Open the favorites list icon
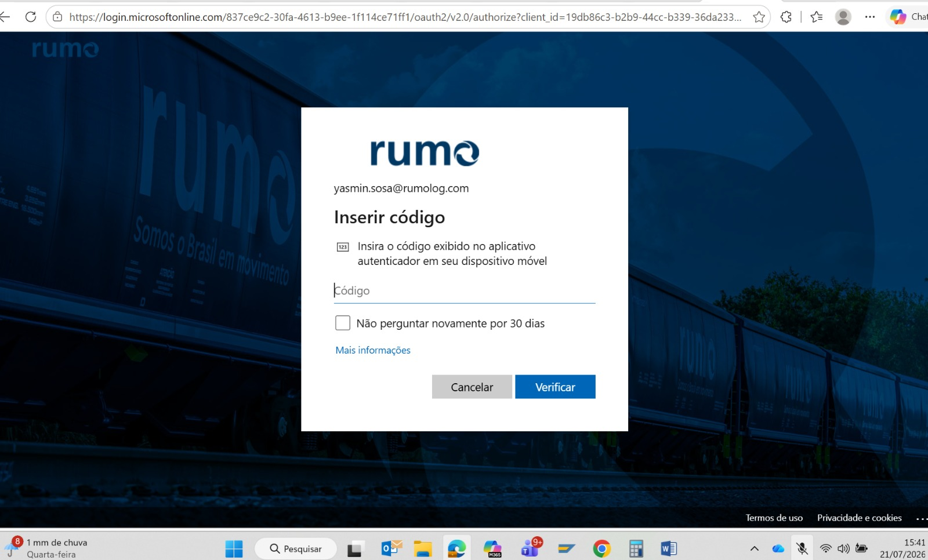This screenshot has width=928, height=560. tap(817, 17)
